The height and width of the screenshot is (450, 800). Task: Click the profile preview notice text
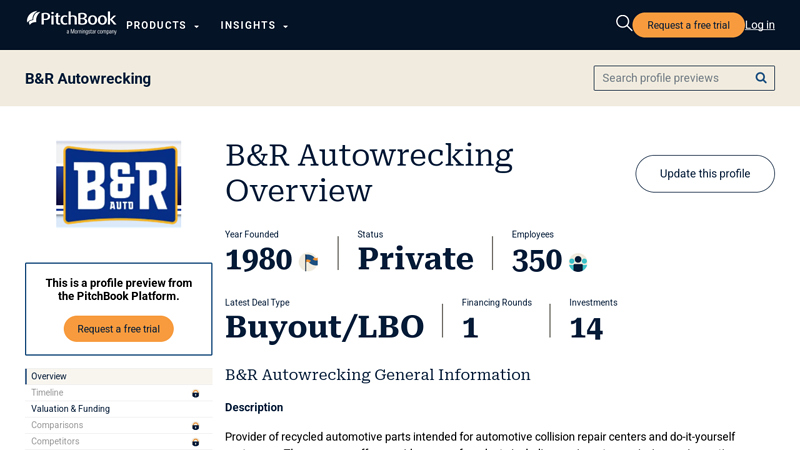[119, 289]
